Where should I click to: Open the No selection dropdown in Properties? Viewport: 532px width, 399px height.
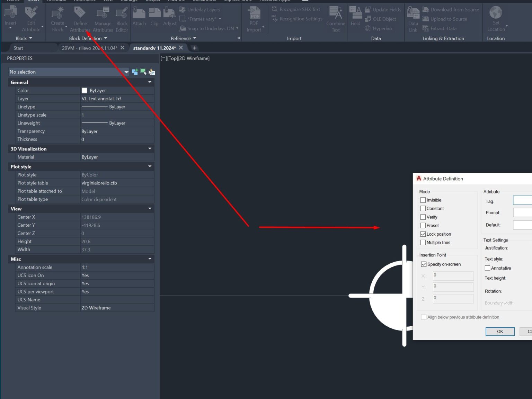[x=126, y=72]
